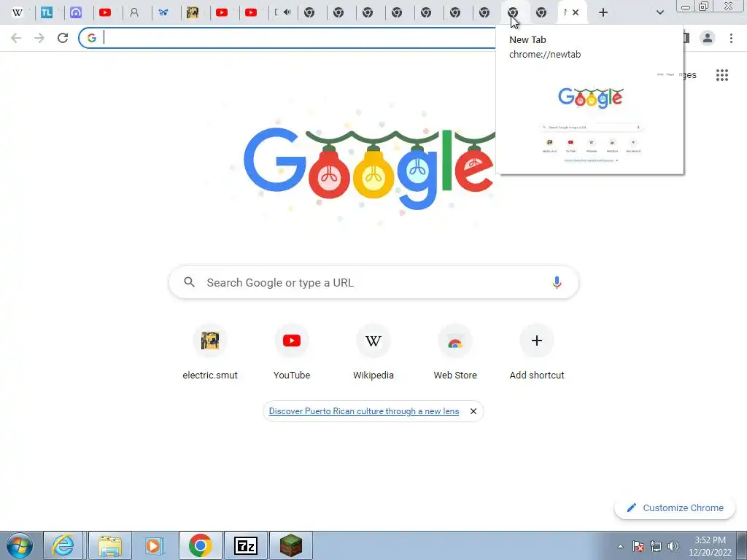Expand the tab search dropdown chevron

659,12
